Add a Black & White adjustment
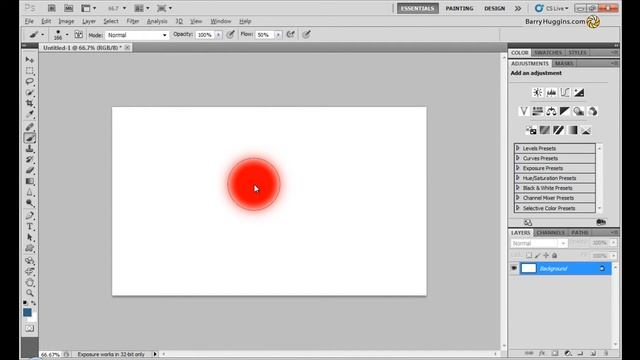Image resolution: width=640 pixels, height=360 pixels. (565, 111)
